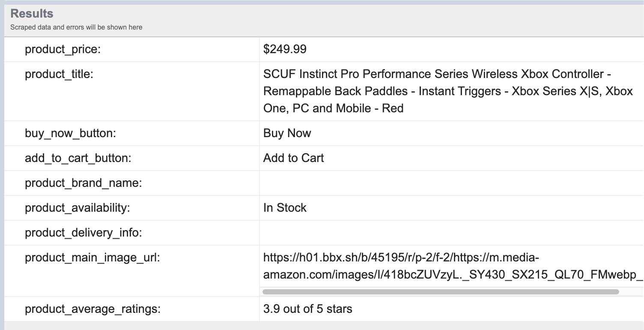The width and height of the screenshot is (644, 330).
Task: Click the product_delivery_info field label
Action: click(x=83, y=233)
